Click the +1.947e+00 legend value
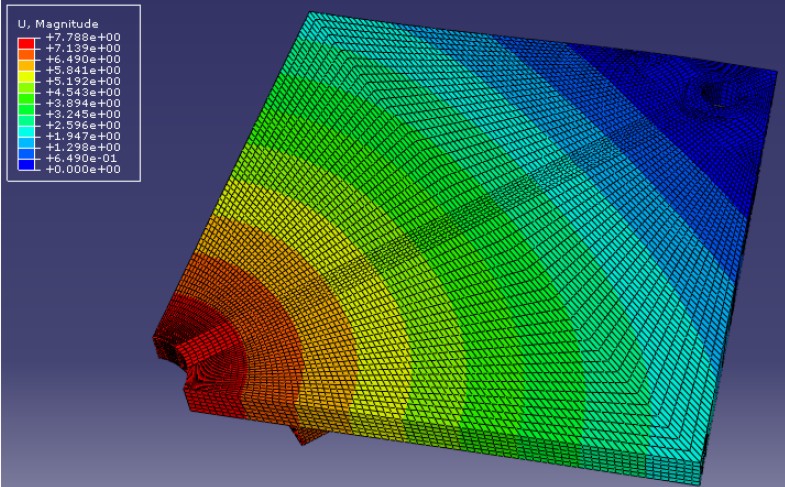Image resolution: width=785 pixels, height=487 pixels. pos(83,136)
